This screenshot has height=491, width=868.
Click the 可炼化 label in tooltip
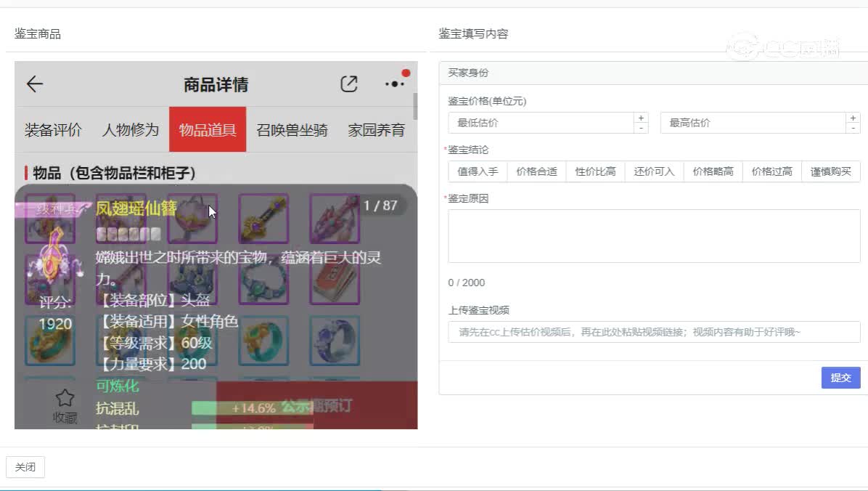[x=118, y=386]
